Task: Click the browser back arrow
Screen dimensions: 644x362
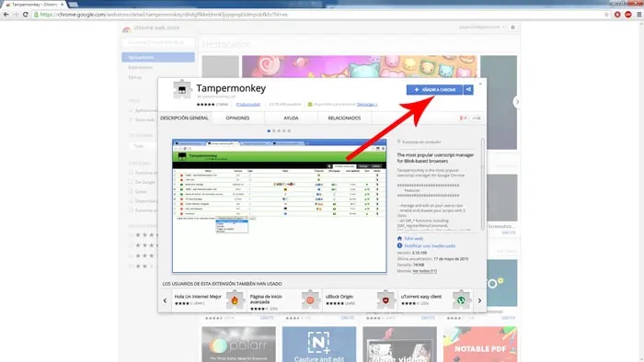Action: 6,15
